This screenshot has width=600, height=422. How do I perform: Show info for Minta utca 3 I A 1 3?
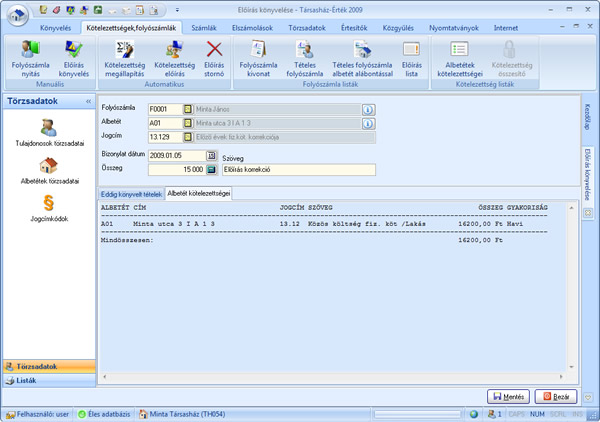[x=368, y=124]
